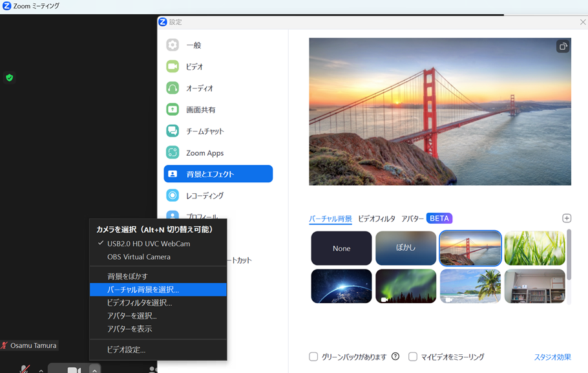This screenshot has width=588, height=373.
Task: Select OBS Virtual Camera as the camera
Action: point(138,257)
